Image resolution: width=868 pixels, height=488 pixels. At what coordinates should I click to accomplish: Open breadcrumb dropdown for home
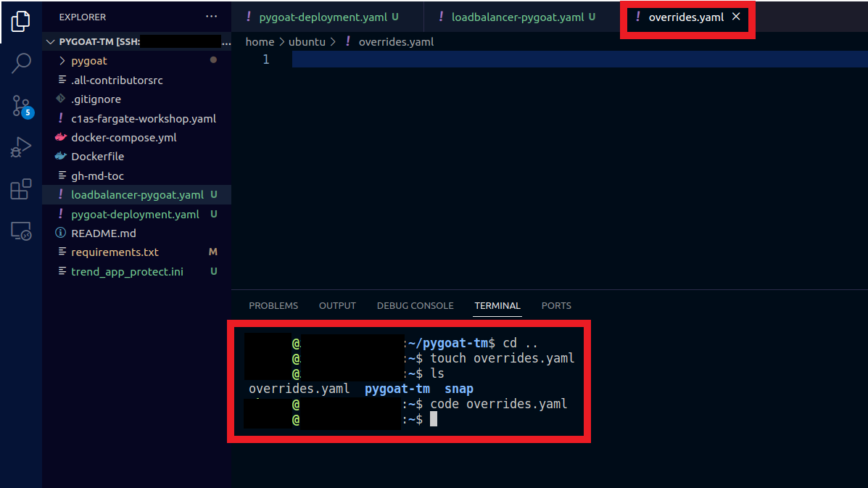(x=260, y=41)
